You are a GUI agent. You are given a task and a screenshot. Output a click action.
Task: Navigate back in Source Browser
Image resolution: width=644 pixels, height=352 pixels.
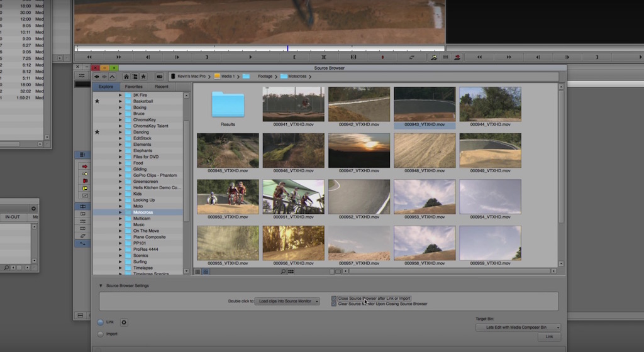click(97, 76)
